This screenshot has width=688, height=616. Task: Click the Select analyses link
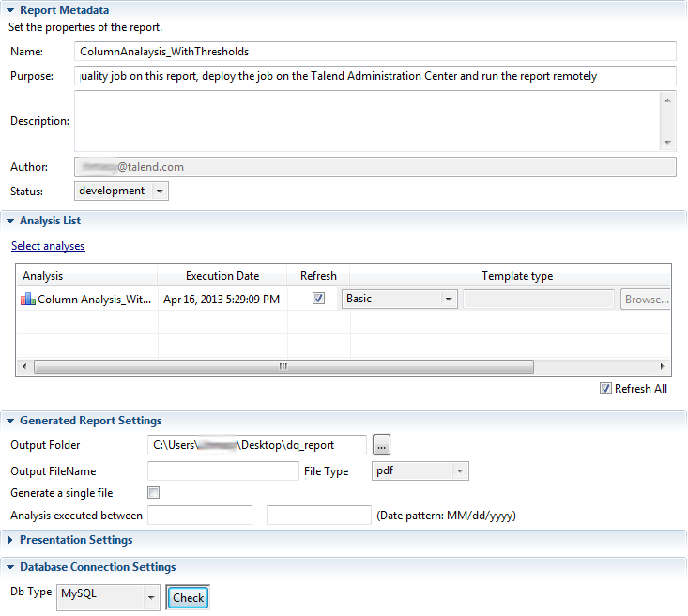[x=48, y=246]
